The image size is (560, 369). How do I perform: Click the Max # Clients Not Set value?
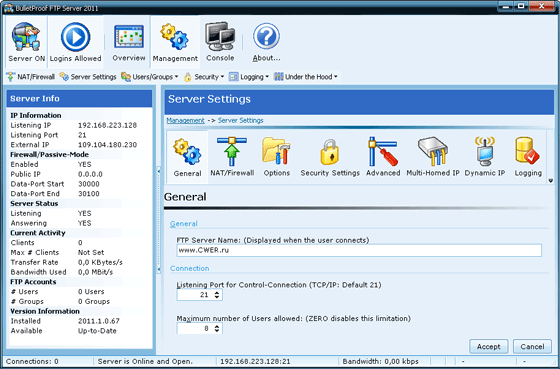91,252
